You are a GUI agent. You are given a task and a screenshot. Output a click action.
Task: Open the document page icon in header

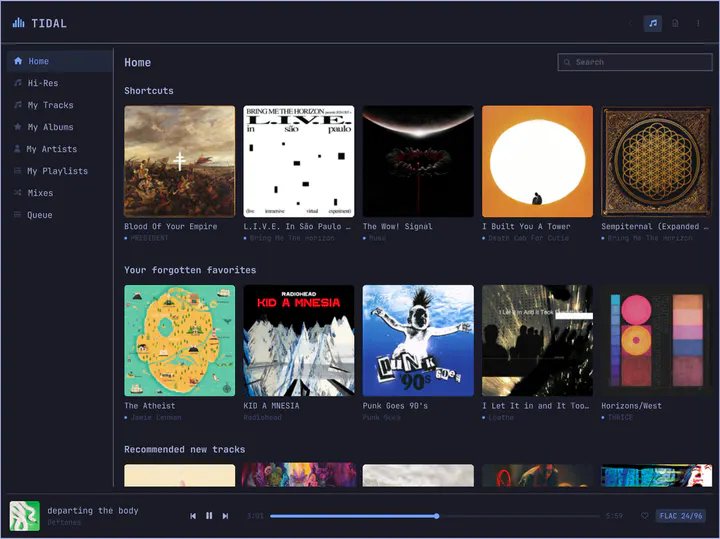(x=675, y=23)
